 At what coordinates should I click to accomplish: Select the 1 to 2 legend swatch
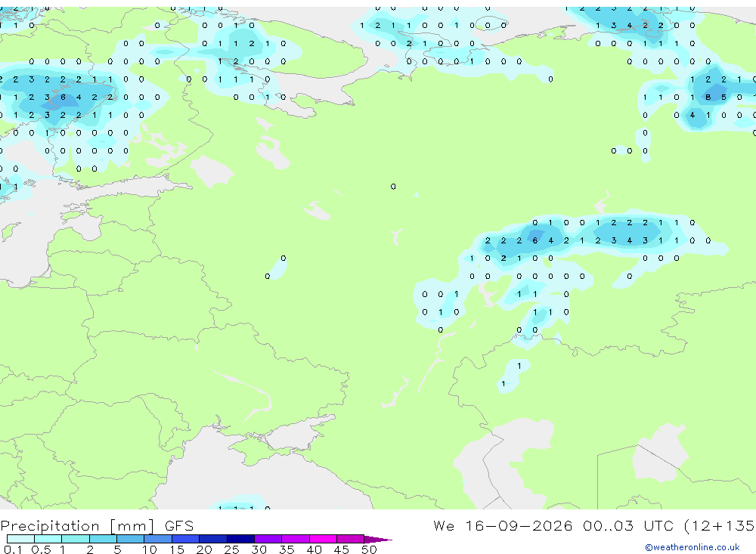click(x=76, y=539)
